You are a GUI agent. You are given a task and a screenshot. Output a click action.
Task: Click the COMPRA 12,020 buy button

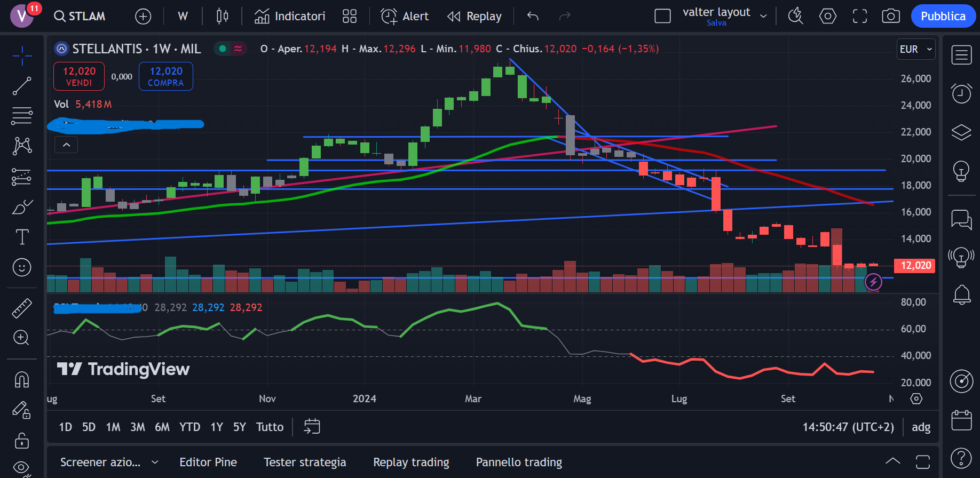(x=166, y=76)
